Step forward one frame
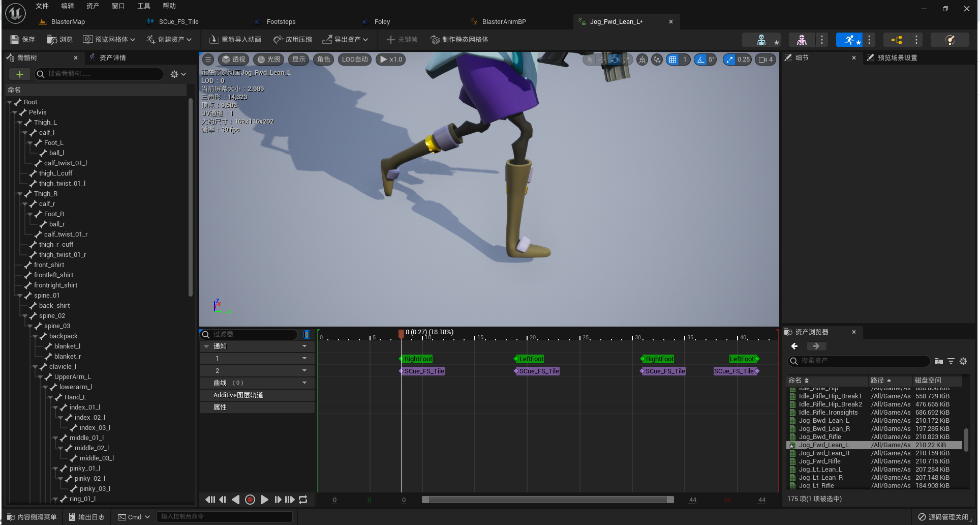Image resolution: width=980 pixels, height=525 pixels. [x=278, y=500]
